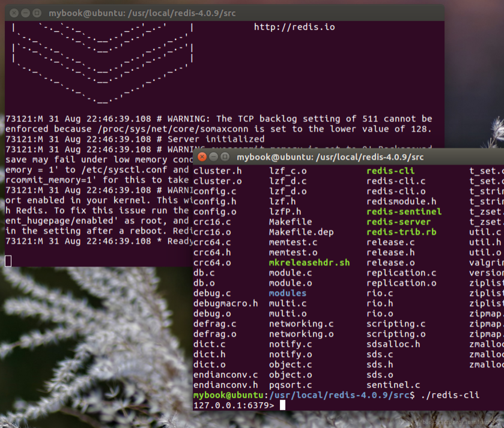Select the cluster.h file name
This screenshot has width=504, height=428.
point(217,171)
